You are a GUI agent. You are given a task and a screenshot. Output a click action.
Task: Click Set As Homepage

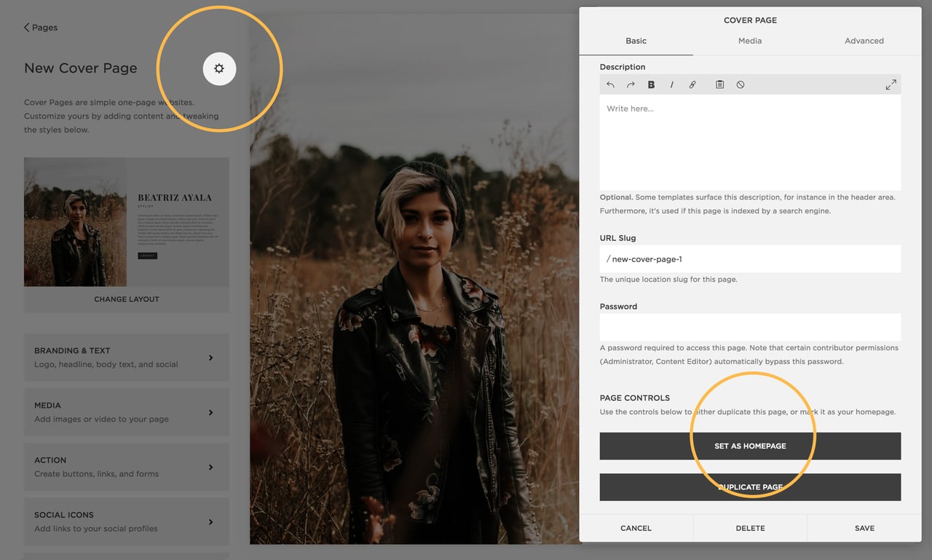click(x=749, y=446)
